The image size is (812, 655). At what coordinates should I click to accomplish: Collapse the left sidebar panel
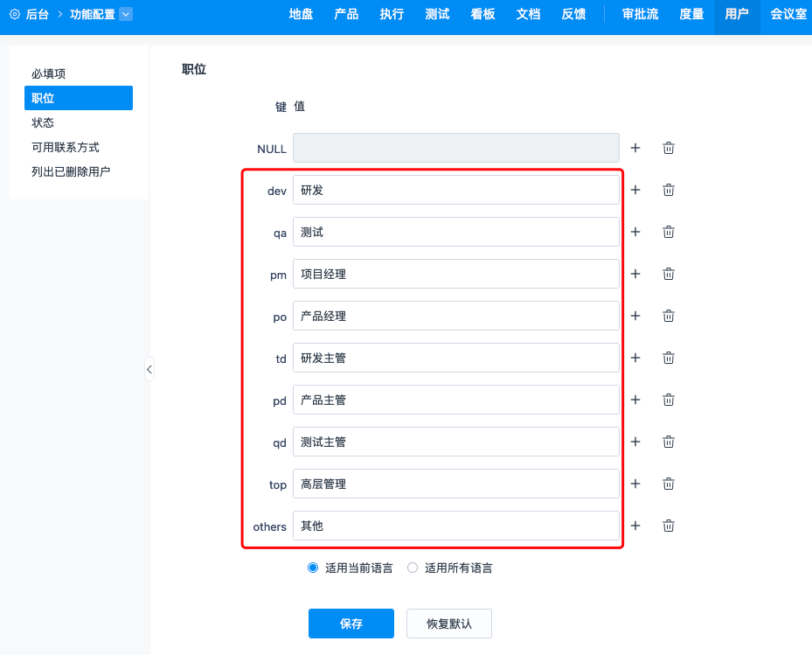149,369
